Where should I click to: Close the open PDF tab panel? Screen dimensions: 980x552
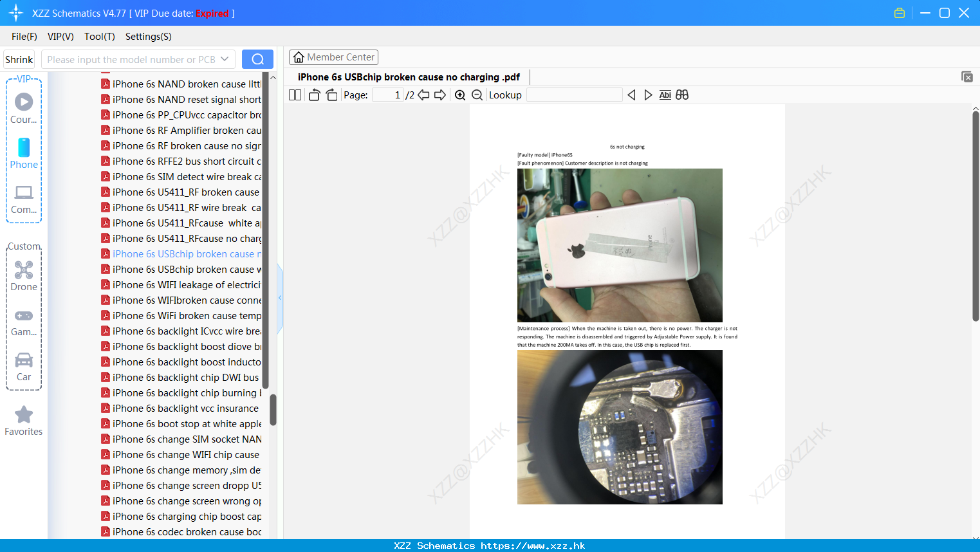tap(966, 77)
